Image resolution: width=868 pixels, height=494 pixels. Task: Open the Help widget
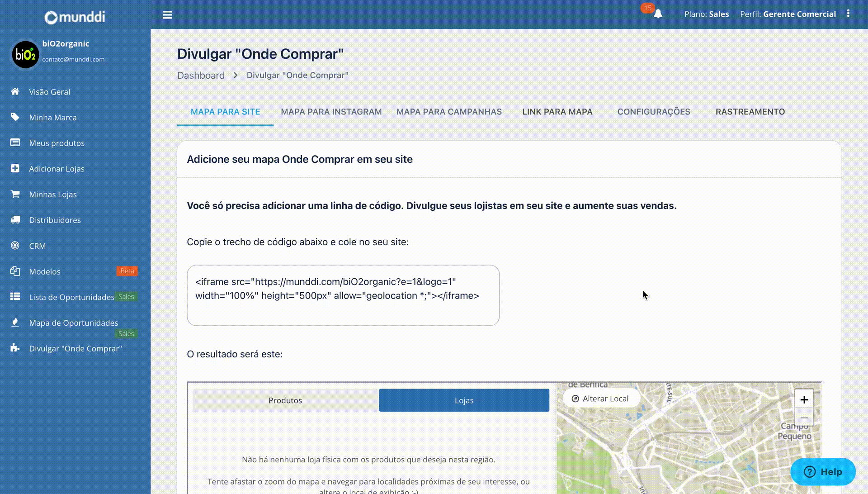822,472
